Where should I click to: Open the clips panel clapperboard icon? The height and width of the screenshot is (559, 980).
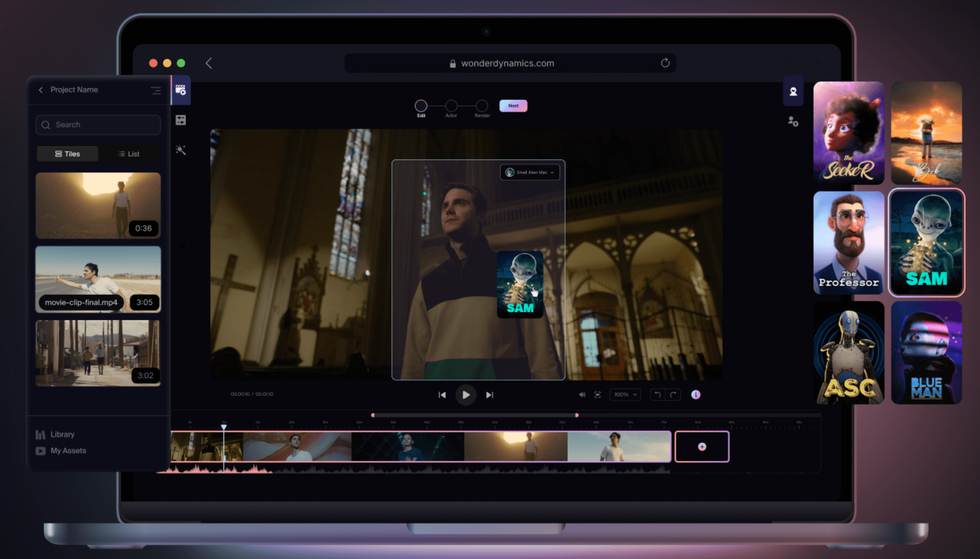181,90
